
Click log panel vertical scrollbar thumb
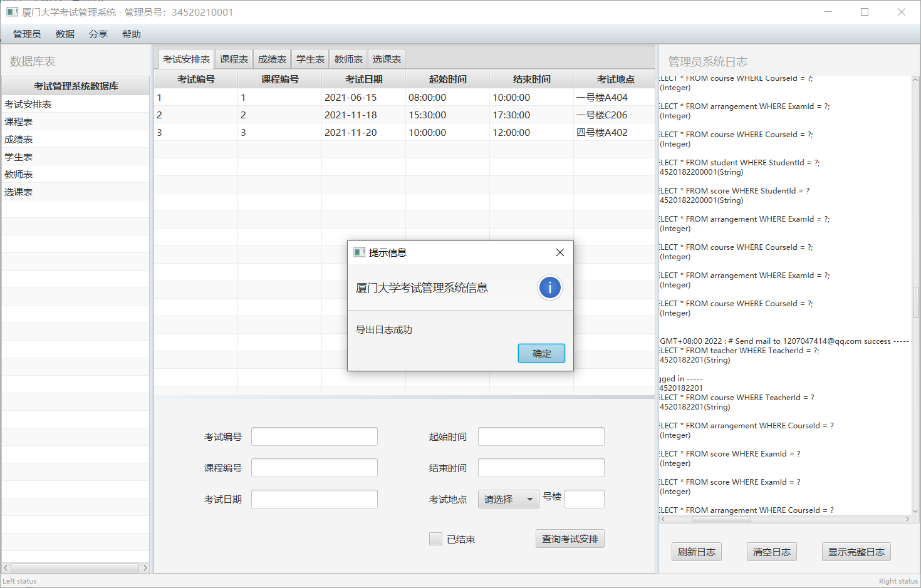(x=915, y=302)
